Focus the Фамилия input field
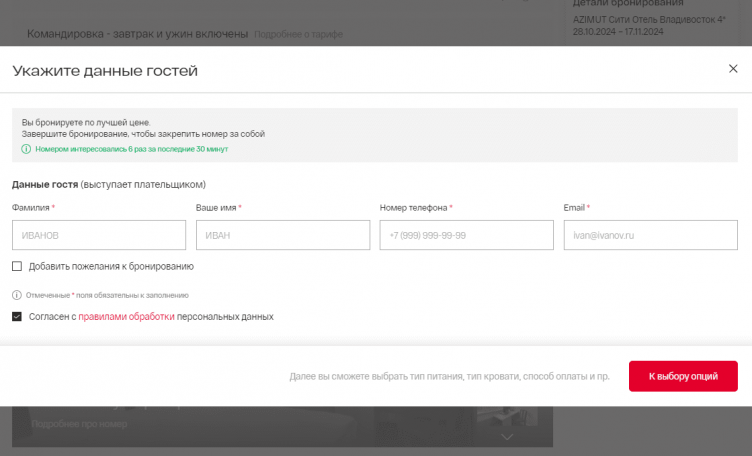The height and width of the screenshot is (456, 752). 99,235
